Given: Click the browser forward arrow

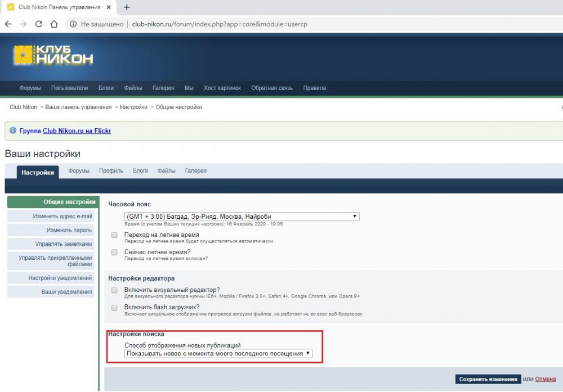Looking at the screenshot, I should 23,24.
